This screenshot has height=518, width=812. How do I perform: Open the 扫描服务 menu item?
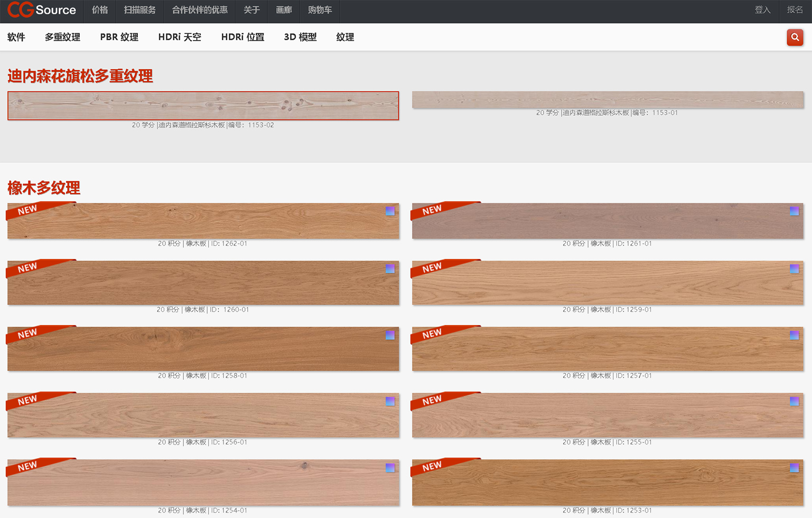click(x=140, y=10)
